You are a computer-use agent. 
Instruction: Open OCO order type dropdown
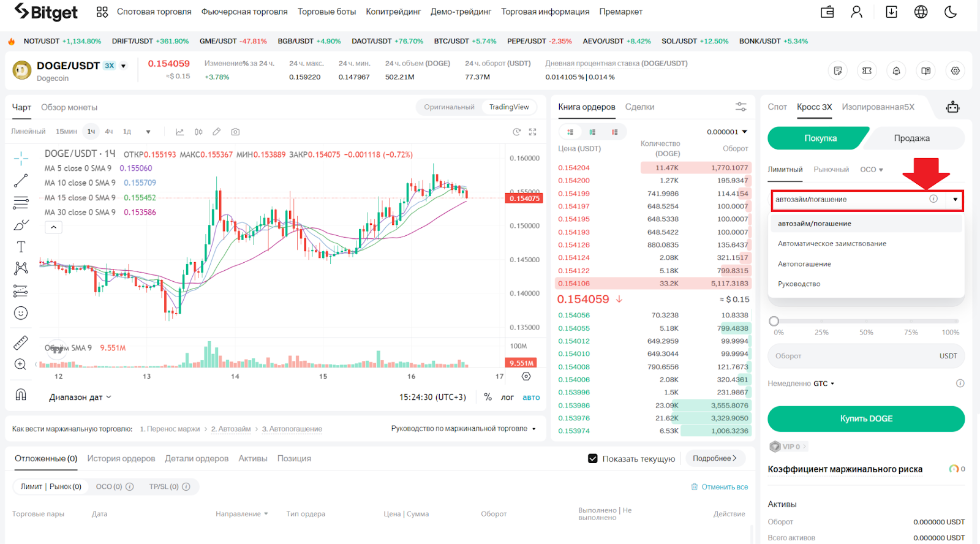871,170
